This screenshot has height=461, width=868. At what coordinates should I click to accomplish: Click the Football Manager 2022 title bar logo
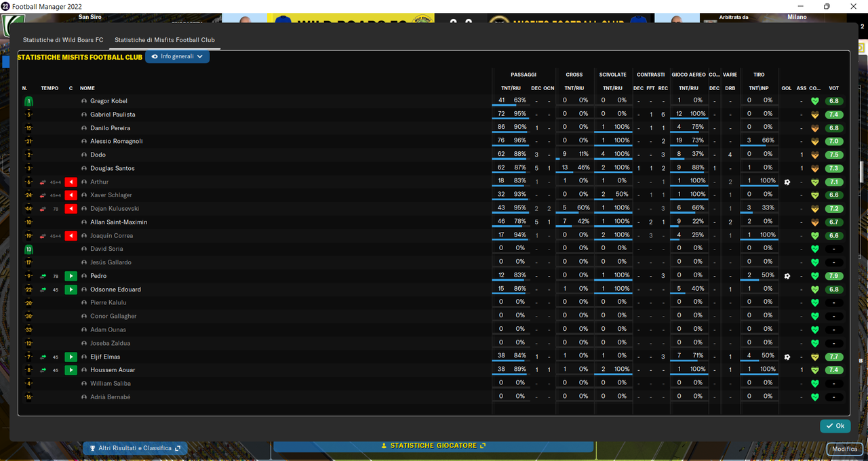pyautogui.click(x=5, y=6)
